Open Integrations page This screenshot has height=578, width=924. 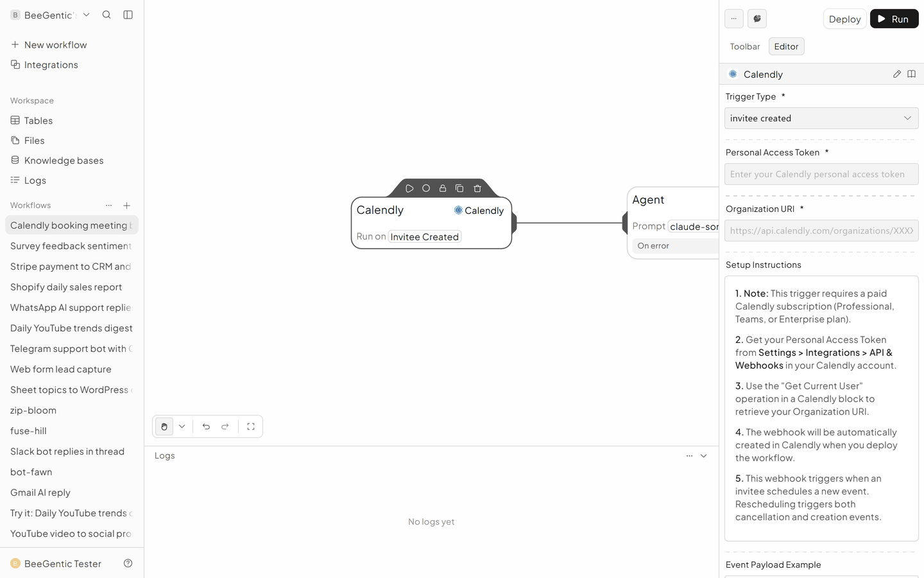click(72, 65)
